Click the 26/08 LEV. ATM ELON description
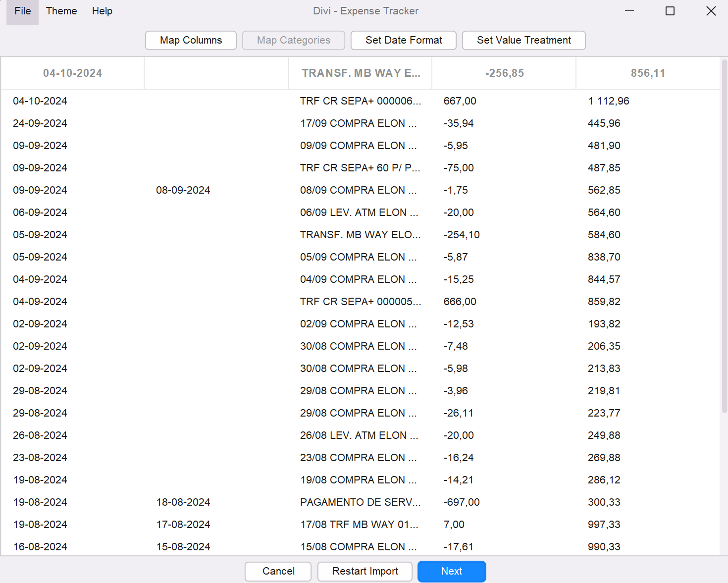728x583 pixels. coord(359,435)
